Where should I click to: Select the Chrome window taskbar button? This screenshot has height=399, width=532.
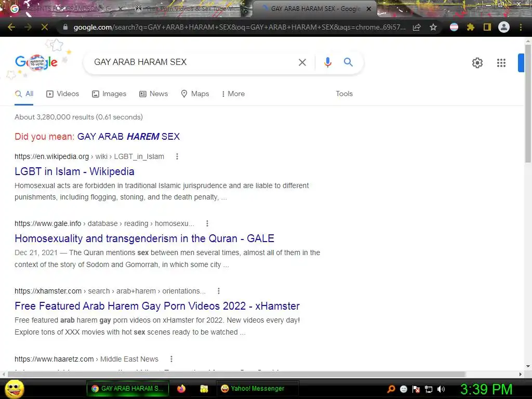tap(128, 389)
